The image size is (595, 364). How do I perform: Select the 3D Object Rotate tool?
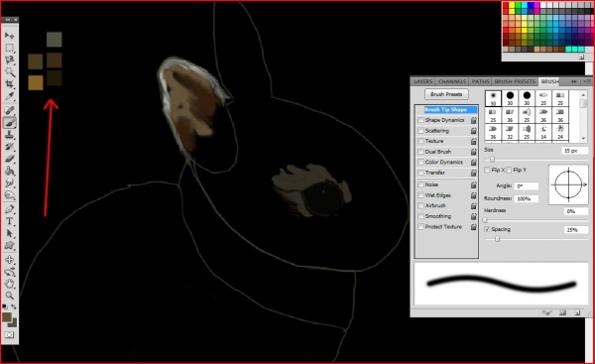[x=10, y=260]
